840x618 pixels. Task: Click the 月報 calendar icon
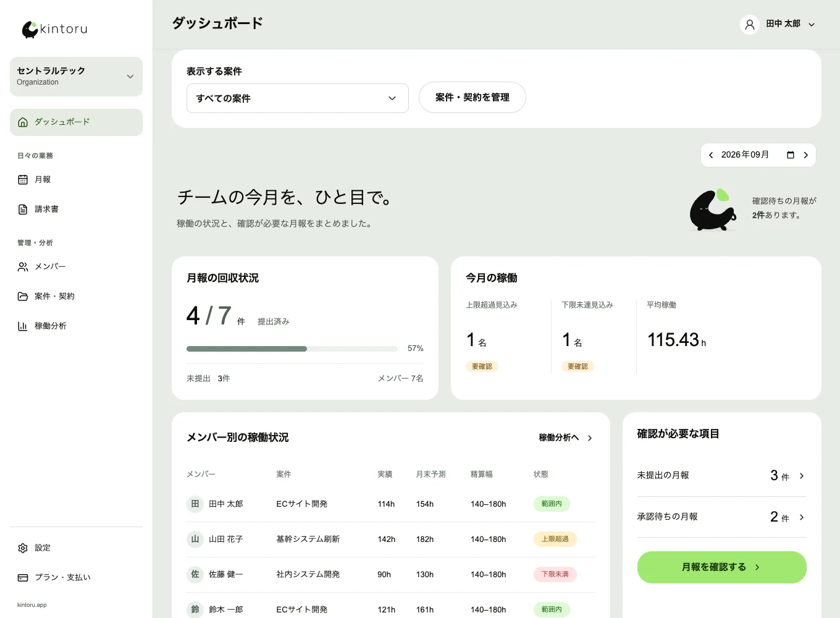pyautogui.click(x=23, y=180)
